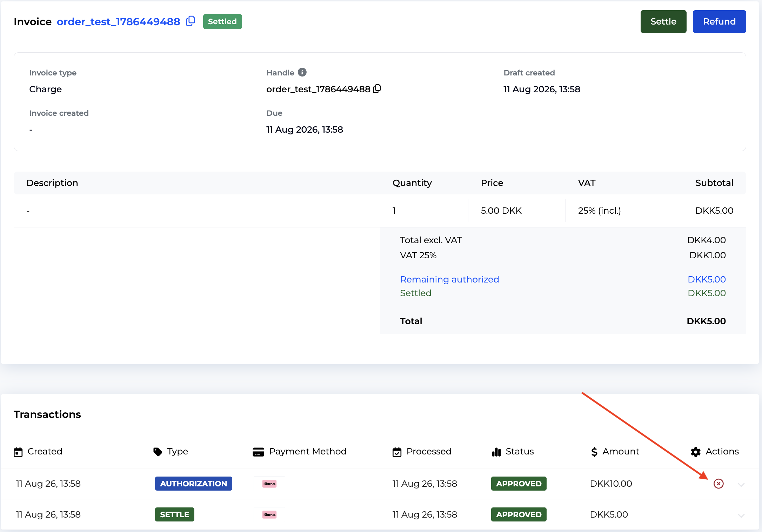This screenshot has width=762, height=532.
Task: Click the Due date 11 Aug 2026, 13:58
Action: (305, 129)
